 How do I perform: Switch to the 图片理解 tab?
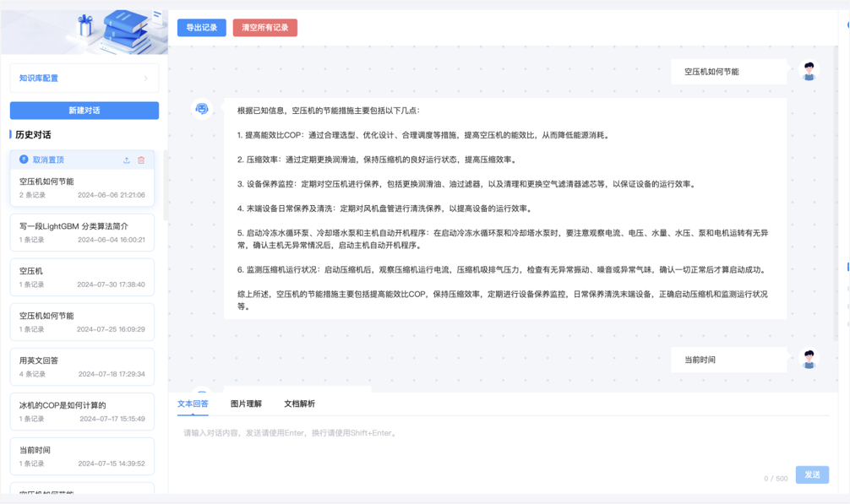[246, 404]
